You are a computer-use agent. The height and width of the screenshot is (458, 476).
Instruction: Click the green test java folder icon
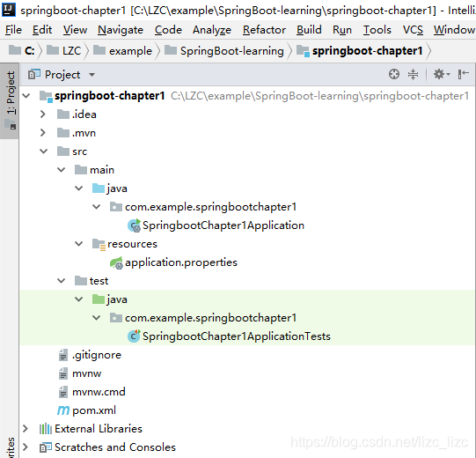99,299
